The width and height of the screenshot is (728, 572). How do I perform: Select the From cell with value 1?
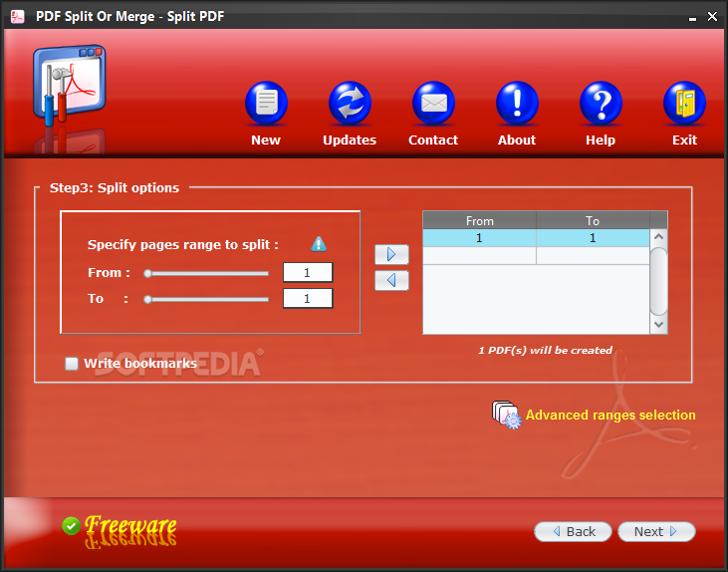click(x=480, y=238)
